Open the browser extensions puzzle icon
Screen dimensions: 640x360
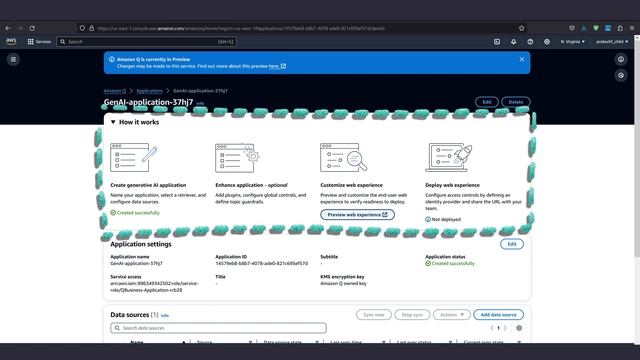(x=620, y=28)
